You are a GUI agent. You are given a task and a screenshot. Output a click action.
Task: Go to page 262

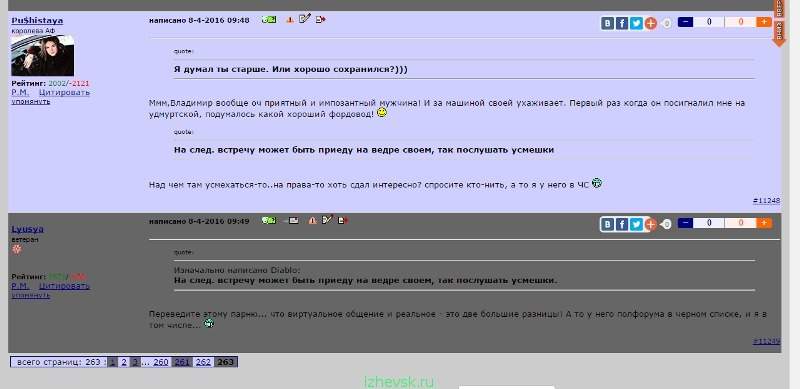point(203,362)
